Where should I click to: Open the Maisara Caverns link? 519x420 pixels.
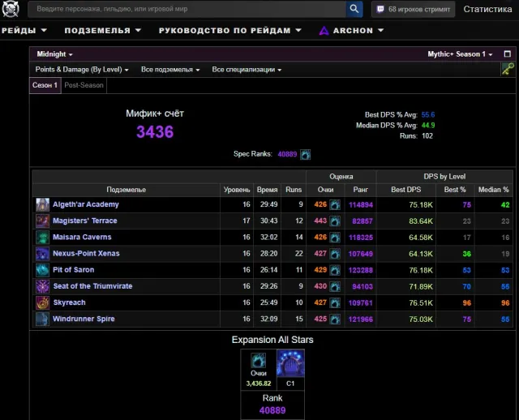(x=82, y=237)
